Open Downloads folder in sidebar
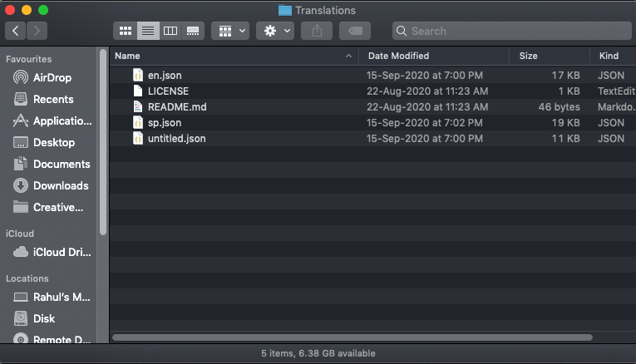Image resolution: width=636 pixels, height=364 pixels. [60, 185]
